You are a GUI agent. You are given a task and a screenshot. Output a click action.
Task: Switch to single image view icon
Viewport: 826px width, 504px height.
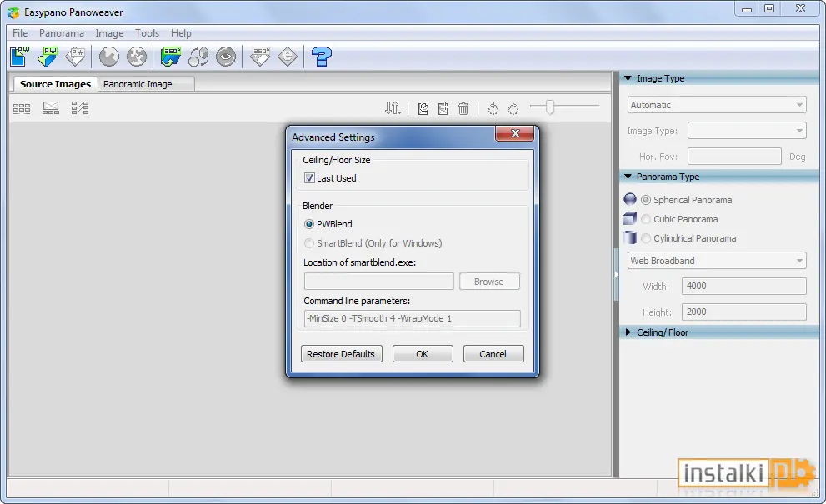pyautogui.click(x=51, y=108)
